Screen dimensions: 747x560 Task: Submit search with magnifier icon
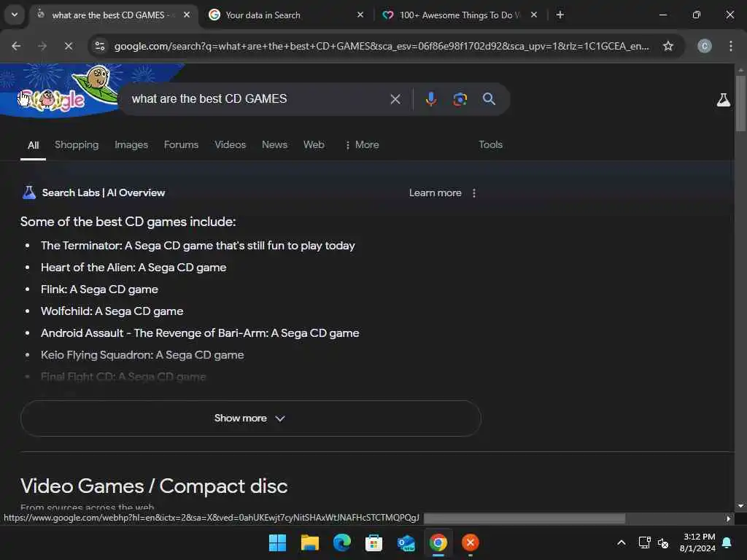(x=489, y=99)
